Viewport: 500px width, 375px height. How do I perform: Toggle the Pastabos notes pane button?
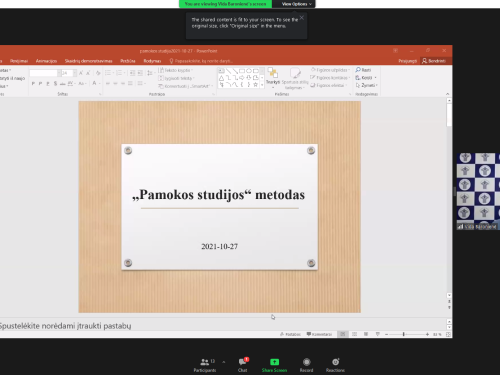coord(290,334)
